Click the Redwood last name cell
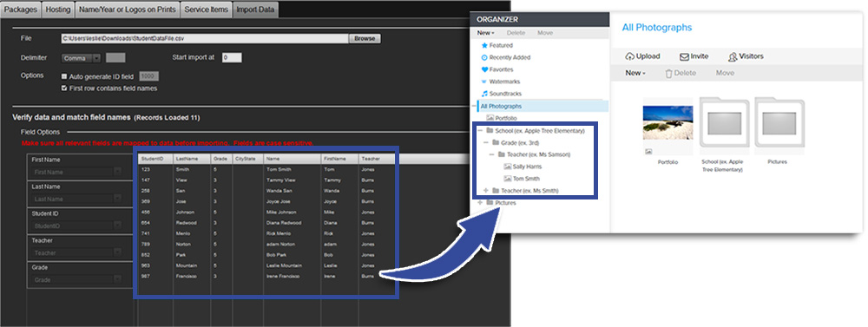The height and width of the screenshot is (327, 868). coord(186,223)
